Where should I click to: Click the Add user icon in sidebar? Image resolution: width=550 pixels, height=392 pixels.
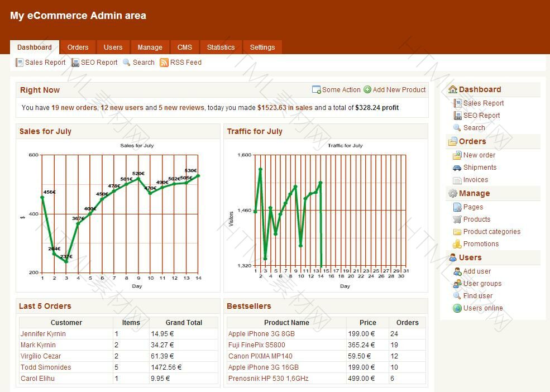coord(457,271)
